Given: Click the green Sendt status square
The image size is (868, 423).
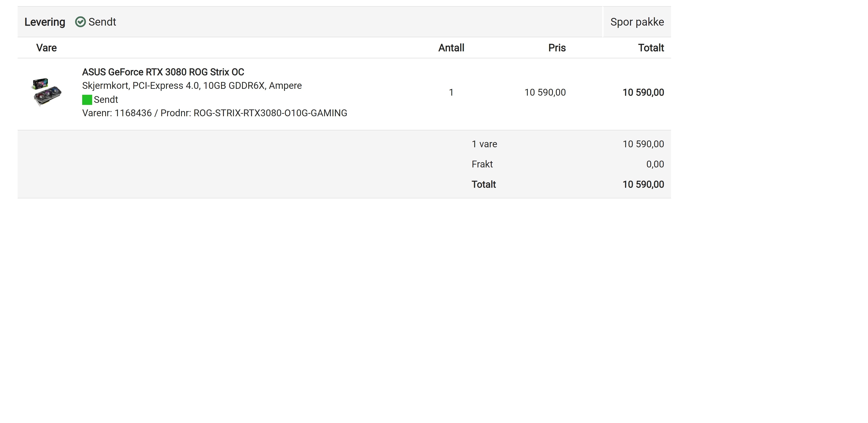Looking at the screenshot, I should pyautogui.click(x=87, y=100).
